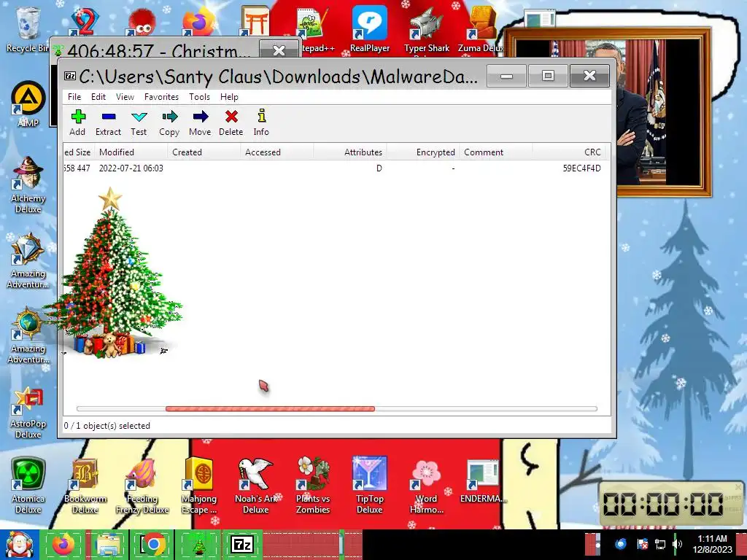The width and height of the screenshot is (747, 560).
Task: Click the Extract toolbar button
Action: pos(108,122)
